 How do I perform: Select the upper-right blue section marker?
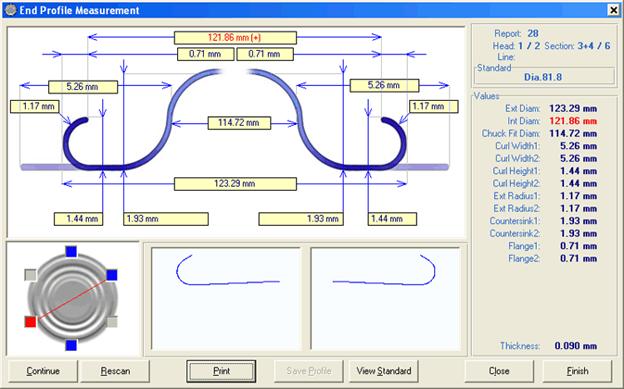[112, 275]
